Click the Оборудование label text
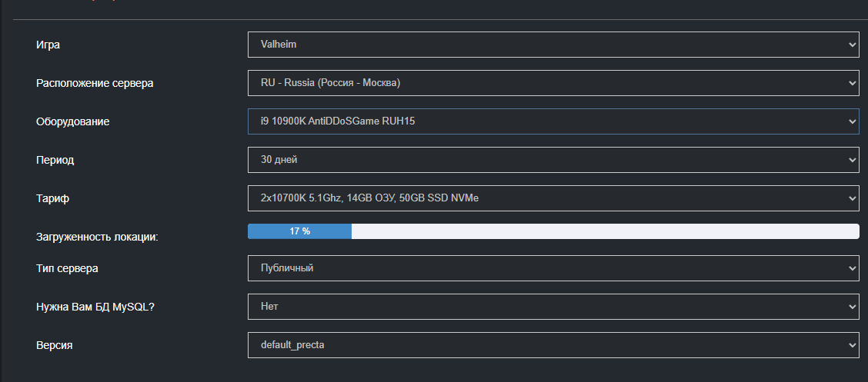 72,121
